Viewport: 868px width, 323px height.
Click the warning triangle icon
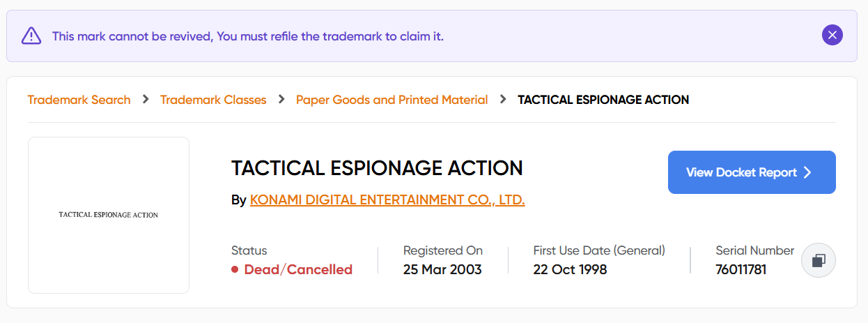pos(31,36)
